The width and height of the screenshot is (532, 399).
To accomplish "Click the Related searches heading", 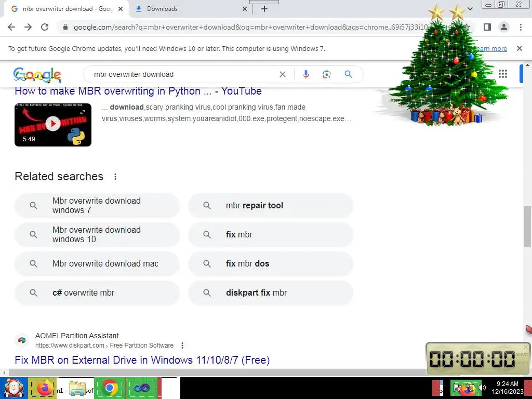I will [59, 177].
